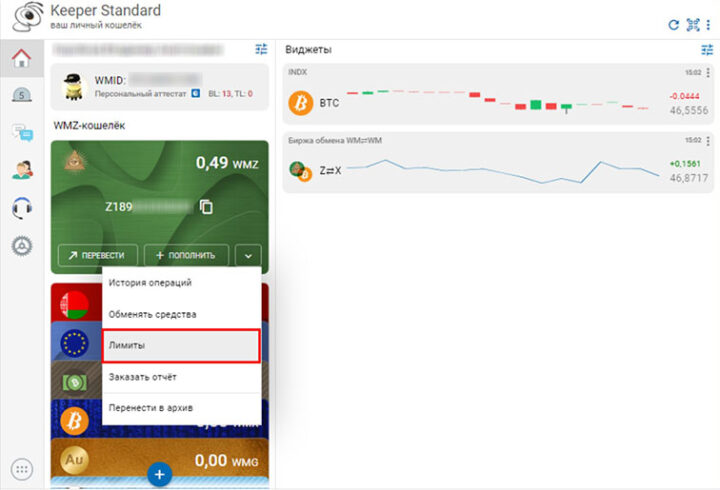
Task: Open the settings gear in sidebar
Action: point(22,246)
